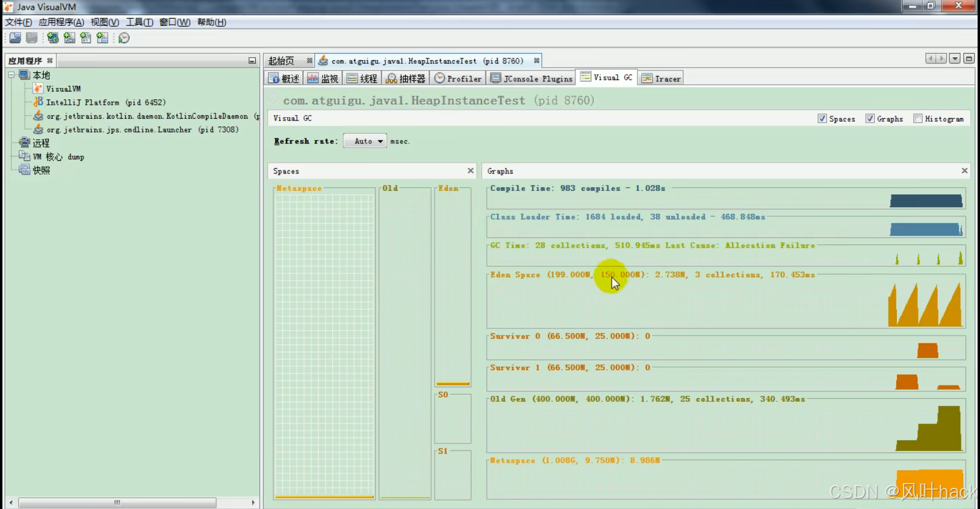
Task: Open the 文件(F) menu
Action: click(19, 22)
